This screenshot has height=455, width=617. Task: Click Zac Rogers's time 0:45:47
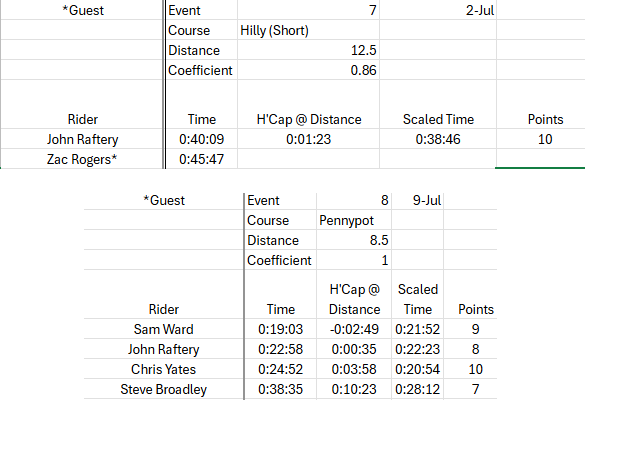click(201, 159)
